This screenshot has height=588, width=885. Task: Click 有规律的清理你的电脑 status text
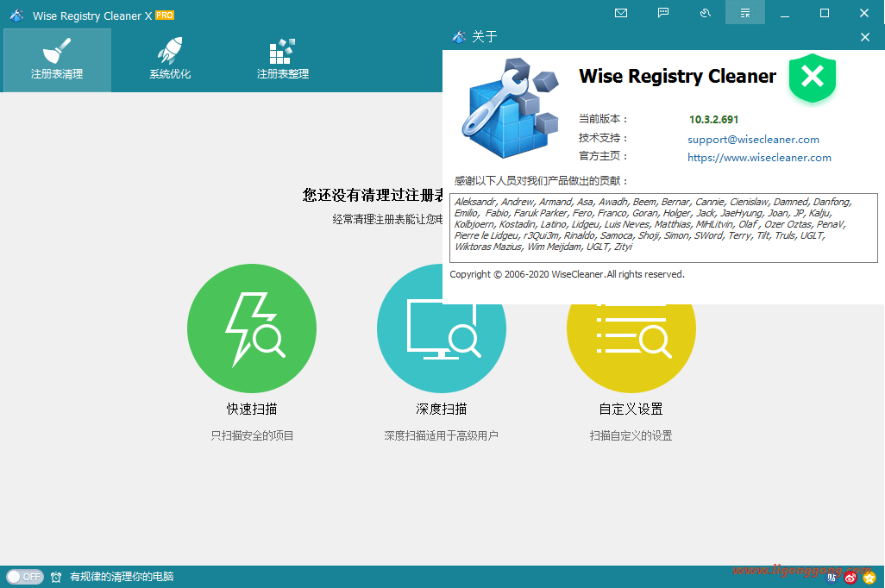click(x=122, y=577)
